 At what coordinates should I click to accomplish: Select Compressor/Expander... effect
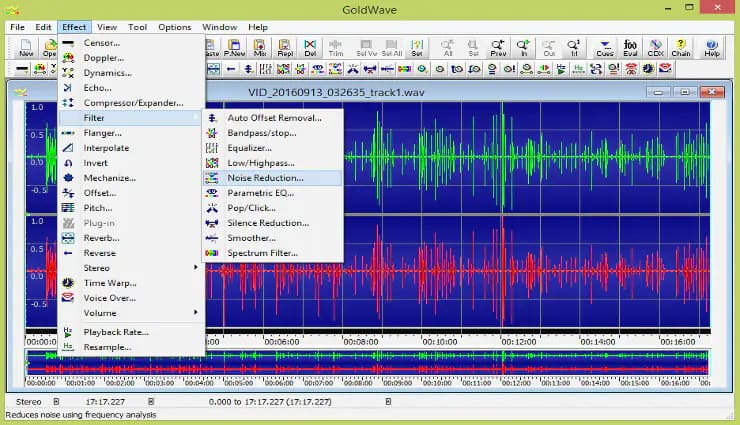click(131, 103)
